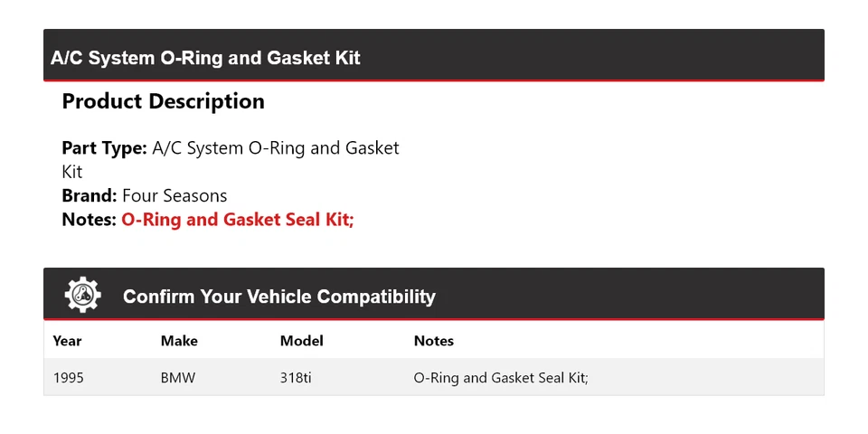Click the red O-Ring and Gasket Seal Kit note
Viewport: 868px width, 434px height.
coord(238,220)
